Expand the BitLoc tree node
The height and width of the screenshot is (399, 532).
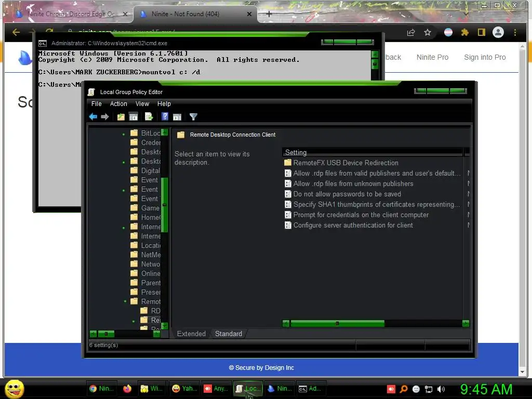[x=124, y=135]
